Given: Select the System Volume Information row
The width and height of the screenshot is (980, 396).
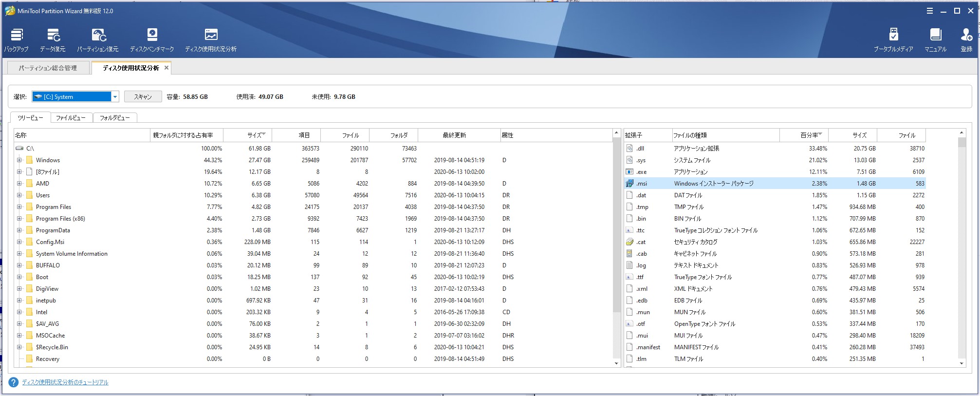Looking at the screenshot, I should [313, 253].
